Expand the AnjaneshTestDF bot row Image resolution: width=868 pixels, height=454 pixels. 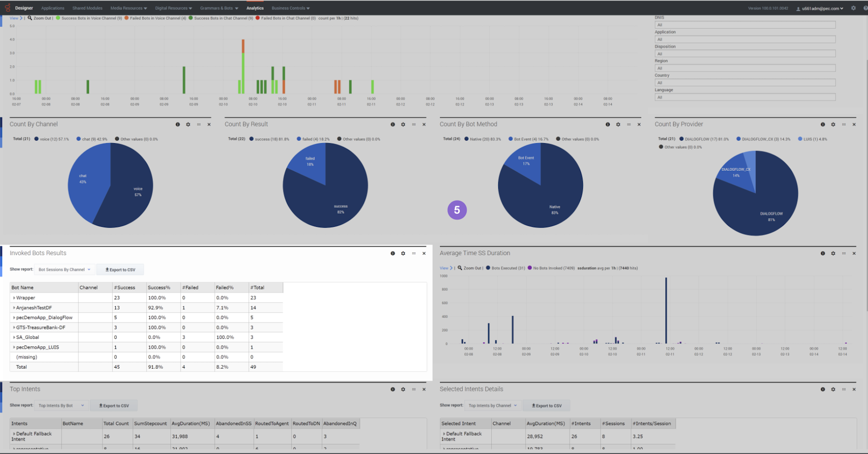point(14,308)
